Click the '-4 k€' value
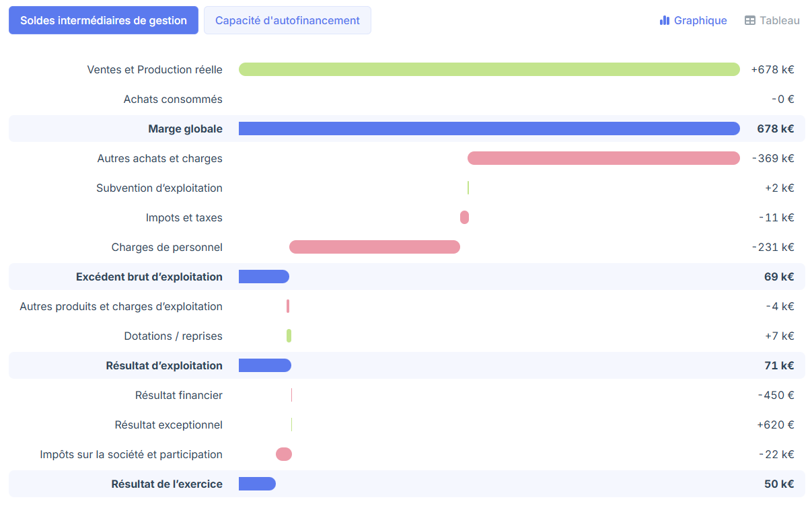This screenshot has height=512, width=812. (x=780, y=306)
